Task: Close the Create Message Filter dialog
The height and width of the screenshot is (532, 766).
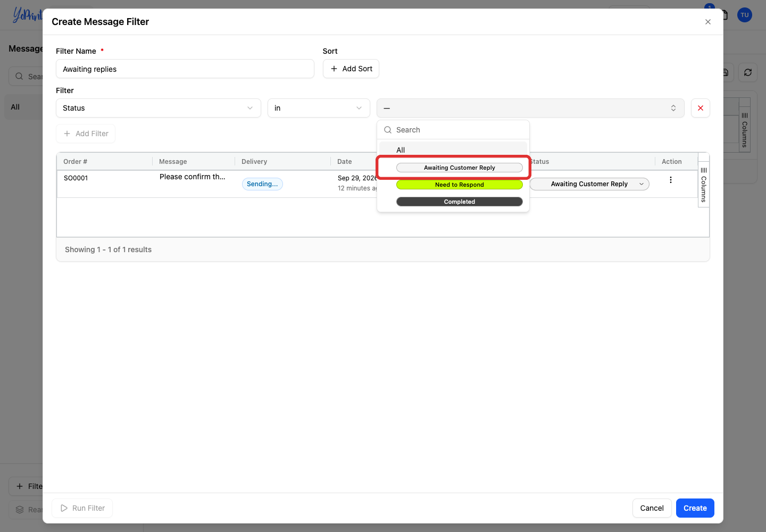Action: pos(707,22)
